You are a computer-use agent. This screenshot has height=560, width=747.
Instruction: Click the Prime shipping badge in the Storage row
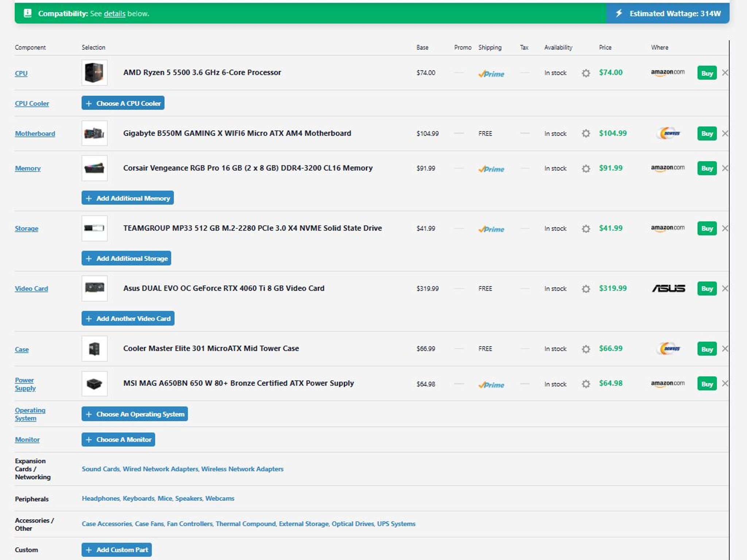coord(491,229)
